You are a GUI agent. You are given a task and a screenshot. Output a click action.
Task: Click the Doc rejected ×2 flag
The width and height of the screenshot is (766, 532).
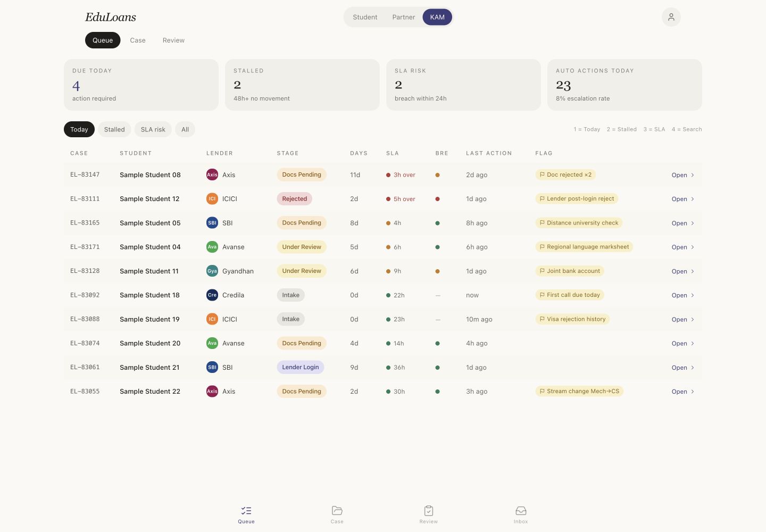click(565, 174)
